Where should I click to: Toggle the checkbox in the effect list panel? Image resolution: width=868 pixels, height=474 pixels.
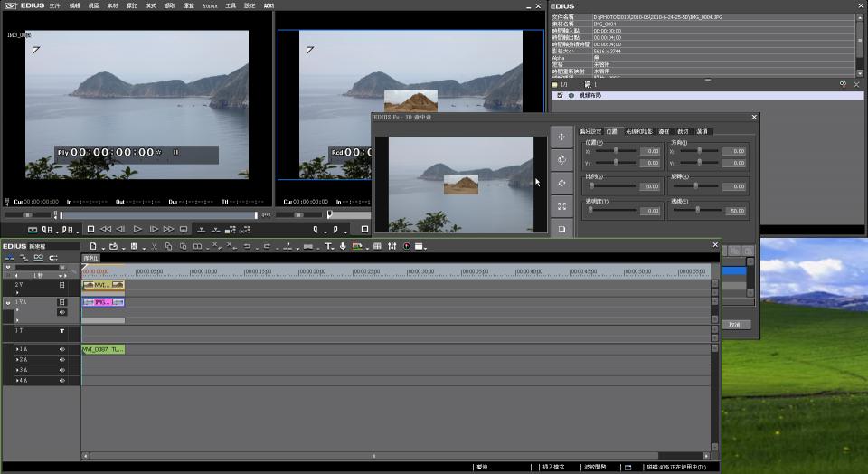(560, 95)
